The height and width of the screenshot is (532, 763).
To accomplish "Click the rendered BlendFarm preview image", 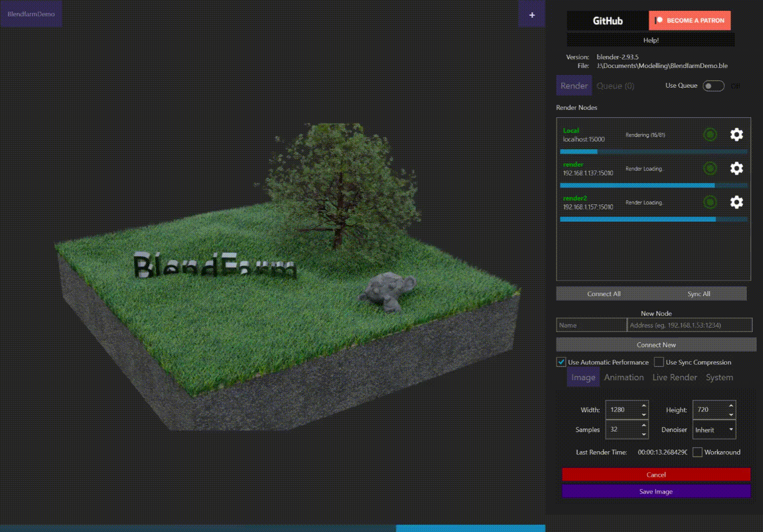I will (x=288, y=277).
